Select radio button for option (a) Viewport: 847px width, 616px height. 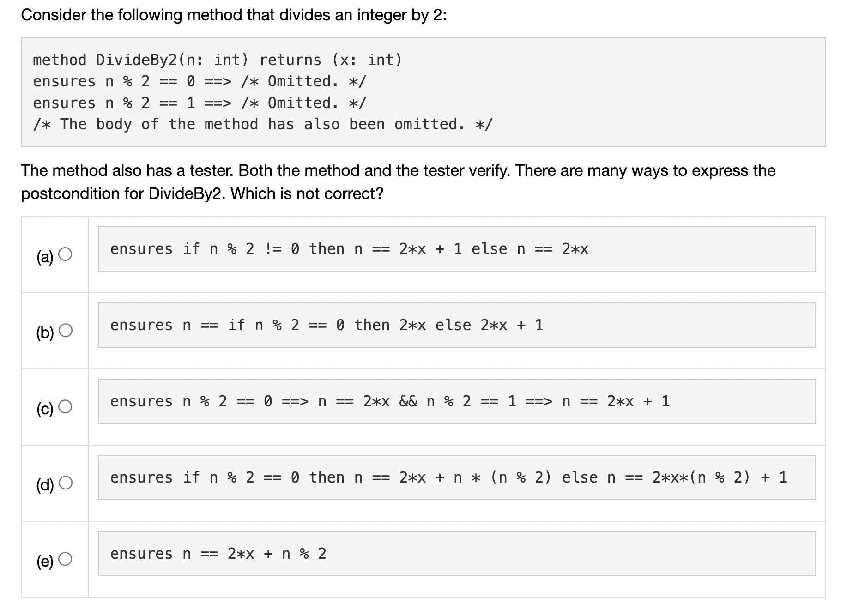66,253
